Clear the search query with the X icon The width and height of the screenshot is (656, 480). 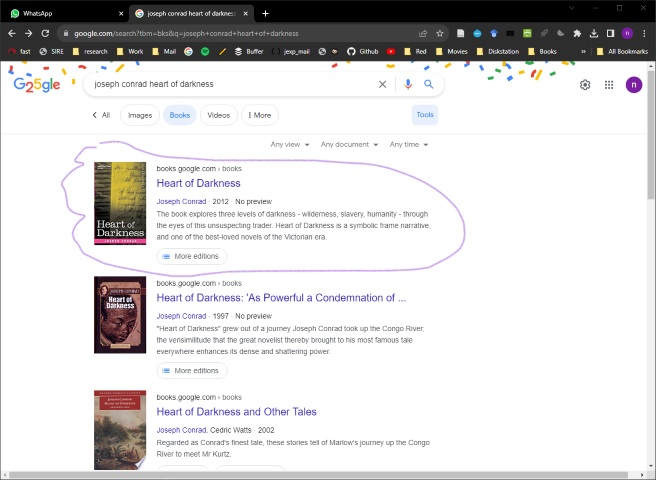point(382,85)
